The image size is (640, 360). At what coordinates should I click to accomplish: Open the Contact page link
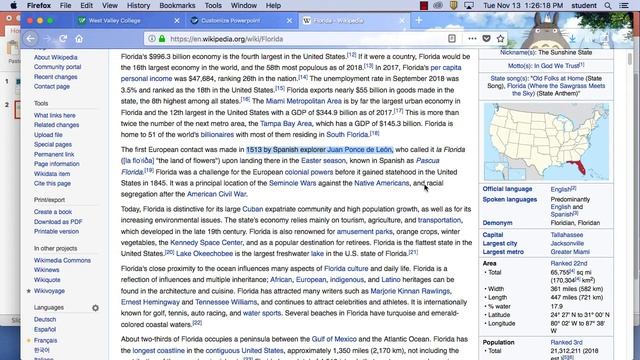click(x=52, y=87)
